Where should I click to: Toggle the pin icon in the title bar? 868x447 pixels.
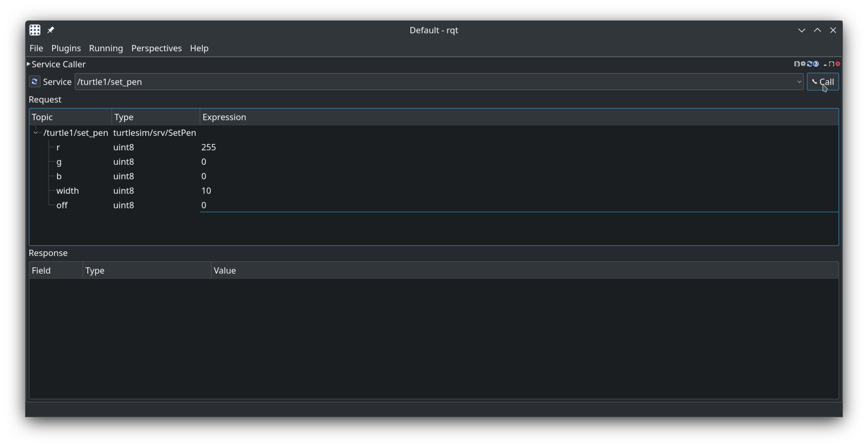pos(51,30)
